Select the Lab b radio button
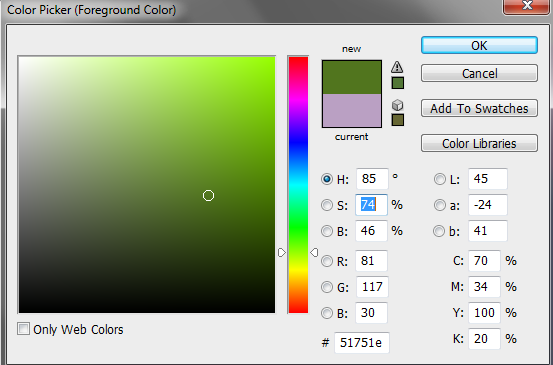The height and width of the screenshot is (365, 553). point(439,231)
